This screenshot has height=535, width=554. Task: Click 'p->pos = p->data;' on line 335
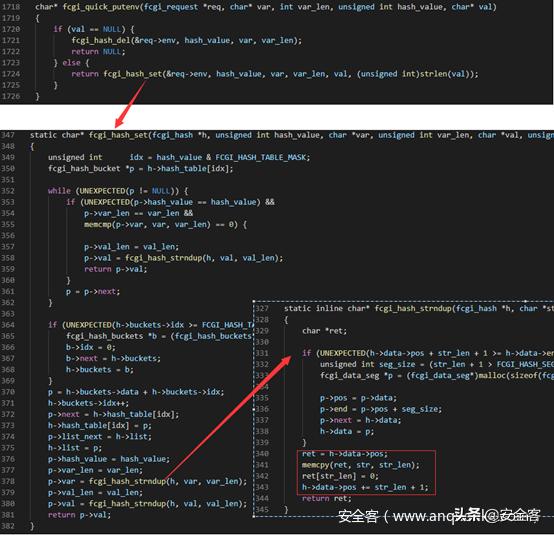(358, 398)
